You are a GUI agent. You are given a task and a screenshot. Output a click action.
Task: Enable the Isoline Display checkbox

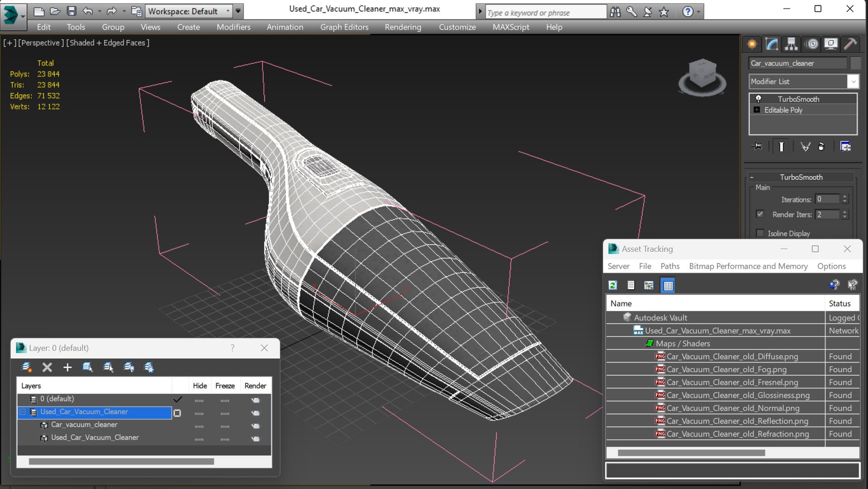pyautogui.click(x=760, y=233)
